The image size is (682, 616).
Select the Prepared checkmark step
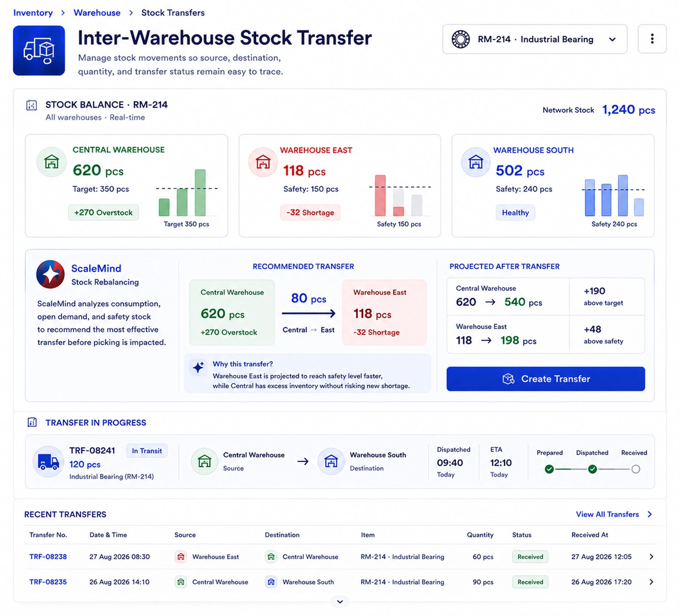[549, 469]
